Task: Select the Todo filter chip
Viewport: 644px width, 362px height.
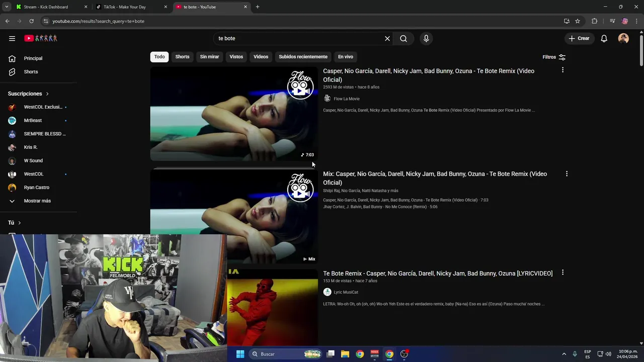Action: [159, 57]
